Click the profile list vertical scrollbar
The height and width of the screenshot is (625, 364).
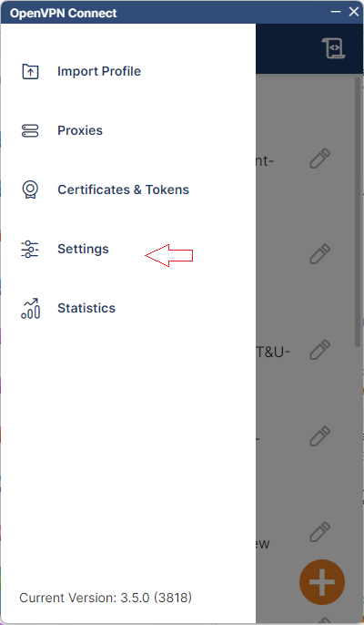coord(358,212)
